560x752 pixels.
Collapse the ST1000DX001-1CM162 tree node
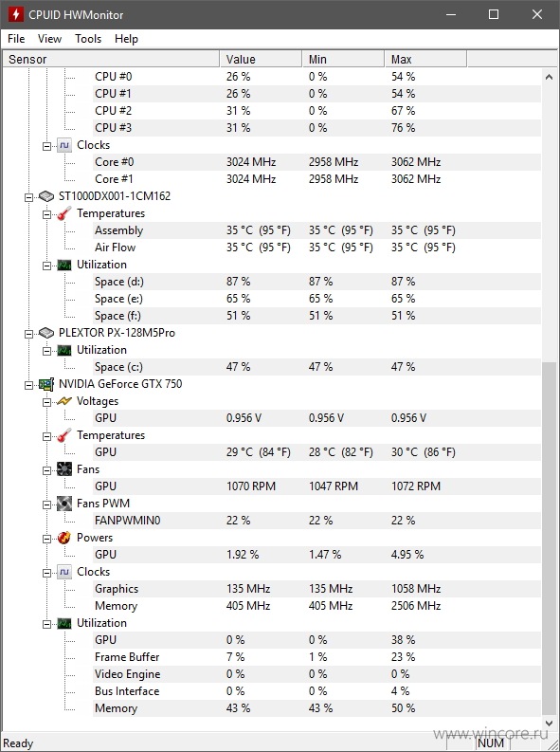(28, 197)
